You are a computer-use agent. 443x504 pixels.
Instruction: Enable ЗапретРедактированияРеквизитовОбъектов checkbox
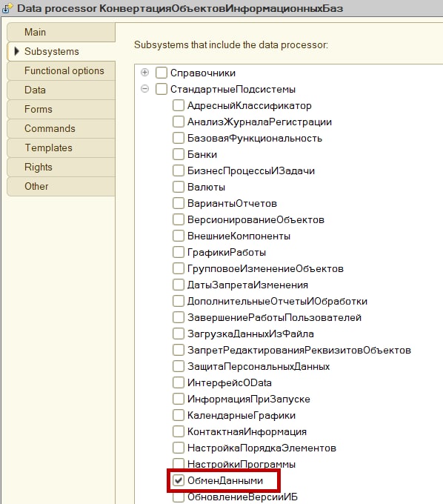click(x=179, y=350)
